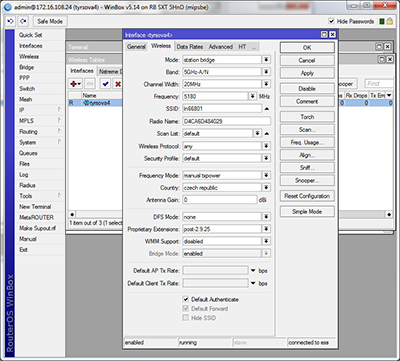Click the green status indicator icon
Screen dimensions: 400x361
382,21
